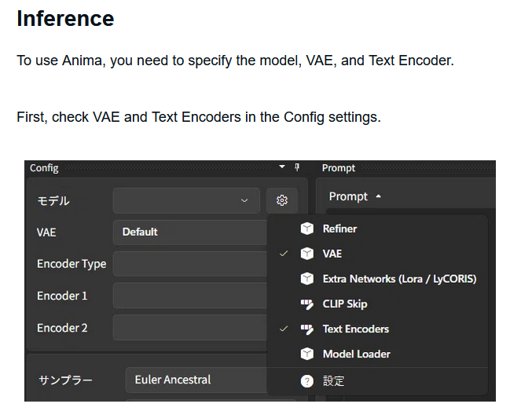Open the Config panel dropdown arrow

tap(282, 167)
